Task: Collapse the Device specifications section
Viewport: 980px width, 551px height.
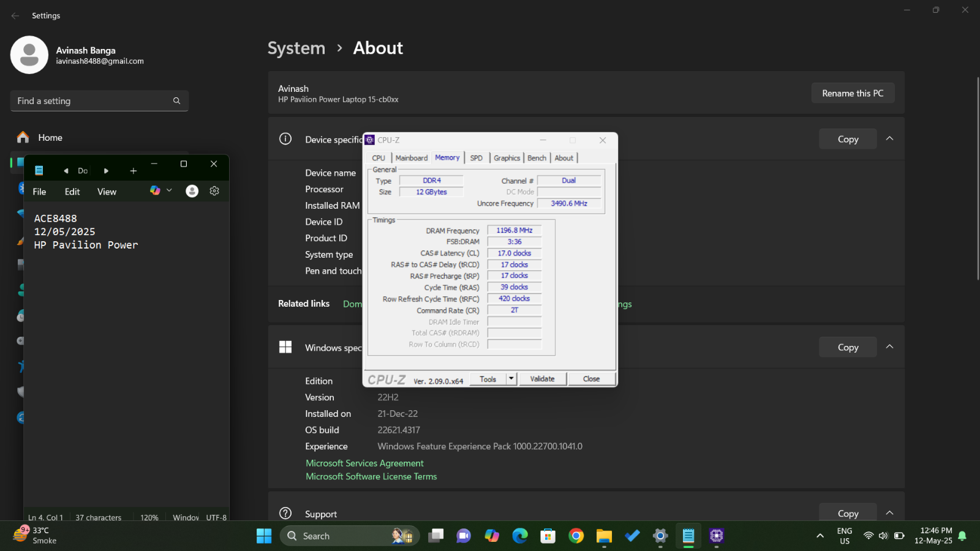Action: tap(889, 139)
